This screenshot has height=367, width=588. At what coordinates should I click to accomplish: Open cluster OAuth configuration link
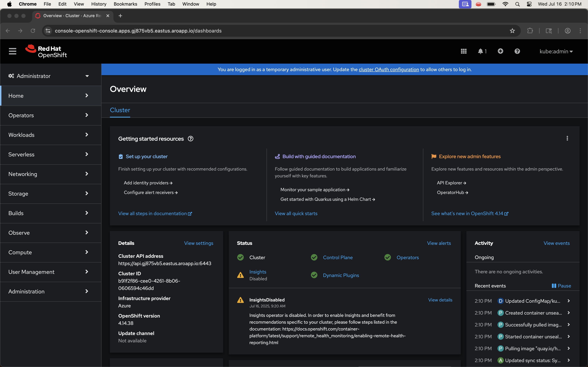pos(389,69)
